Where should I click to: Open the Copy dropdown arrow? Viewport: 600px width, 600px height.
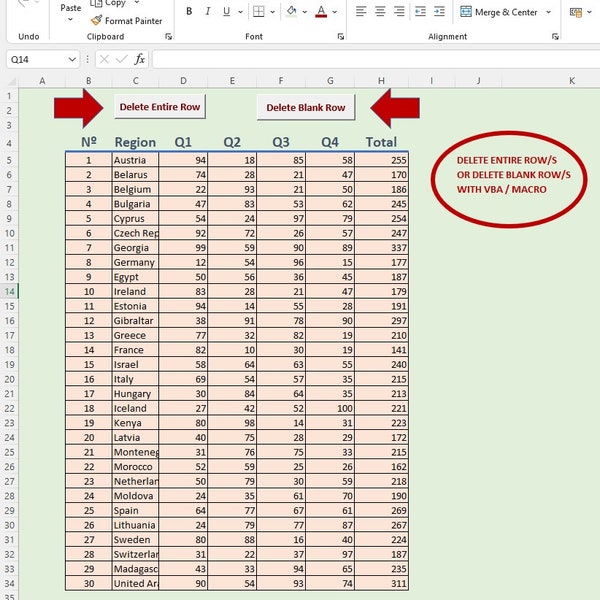[x=137, y=3]
